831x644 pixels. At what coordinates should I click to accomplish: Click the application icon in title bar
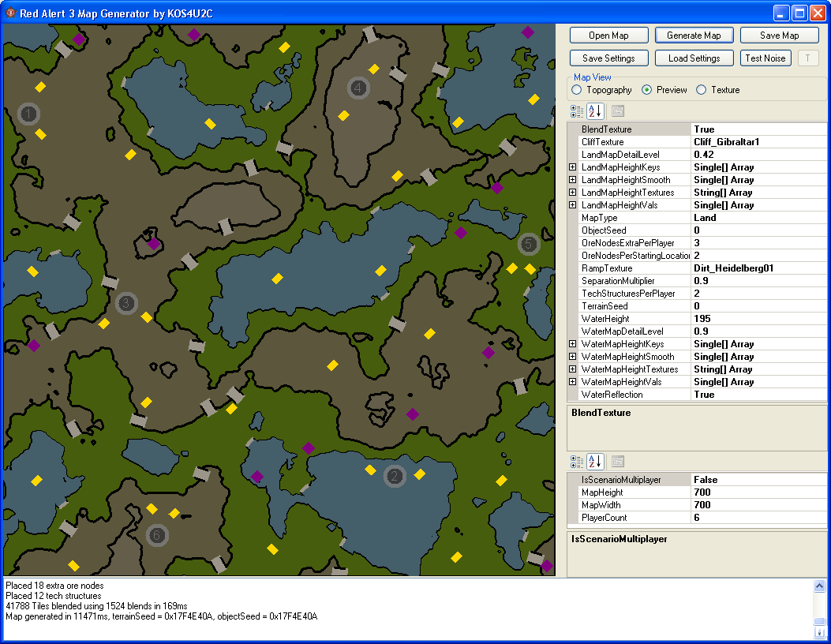coord(10,13)
